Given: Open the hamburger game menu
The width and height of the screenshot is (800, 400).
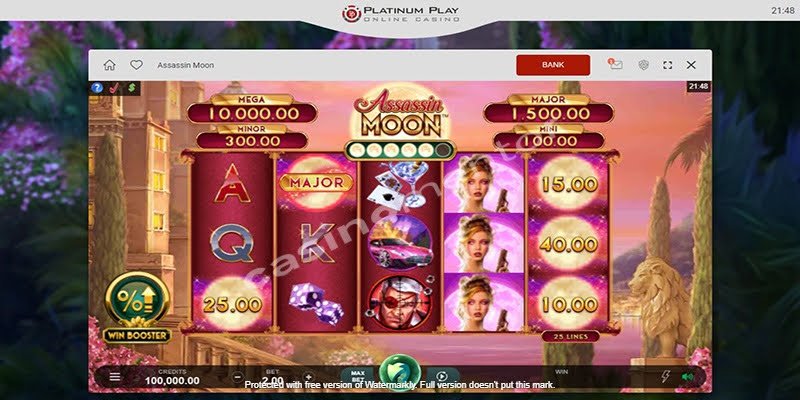Looking at the screenshot, I should 115,377.
